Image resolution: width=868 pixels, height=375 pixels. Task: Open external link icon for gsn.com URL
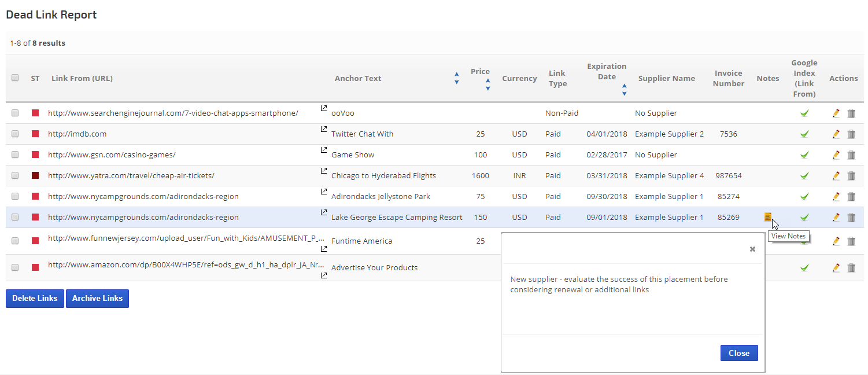coord(324,150)
